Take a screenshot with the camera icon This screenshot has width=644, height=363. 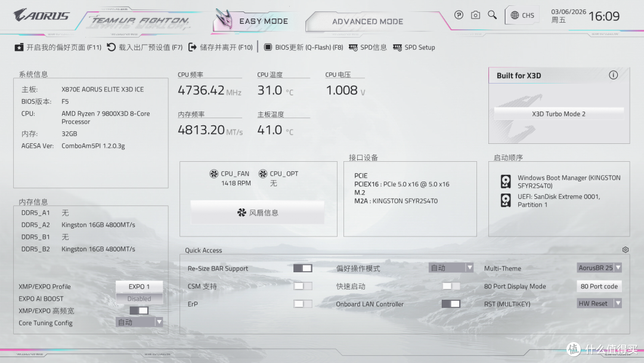475,15
